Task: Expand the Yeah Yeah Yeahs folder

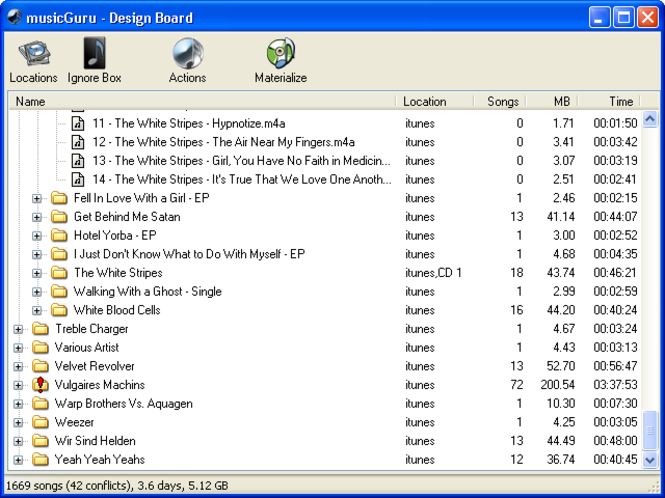Action: (18, 460)
